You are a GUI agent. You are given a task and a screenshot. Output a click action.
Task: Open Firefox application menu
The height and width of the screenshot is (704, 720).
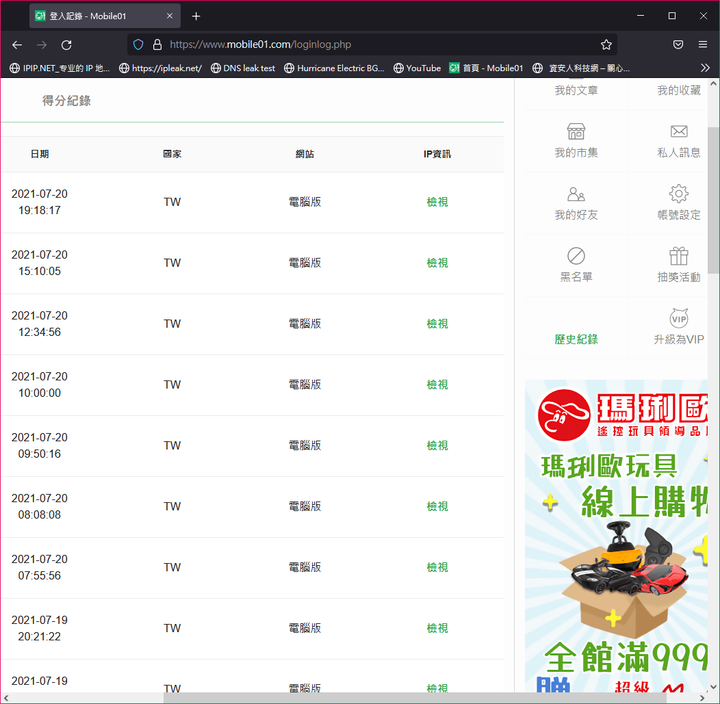click(703, 45)
